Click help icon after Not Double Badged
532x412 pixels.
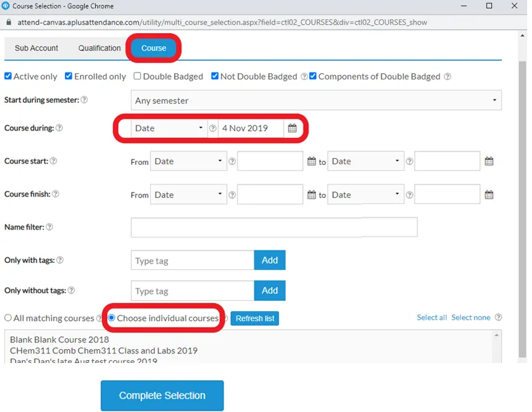tap(304, 77)
